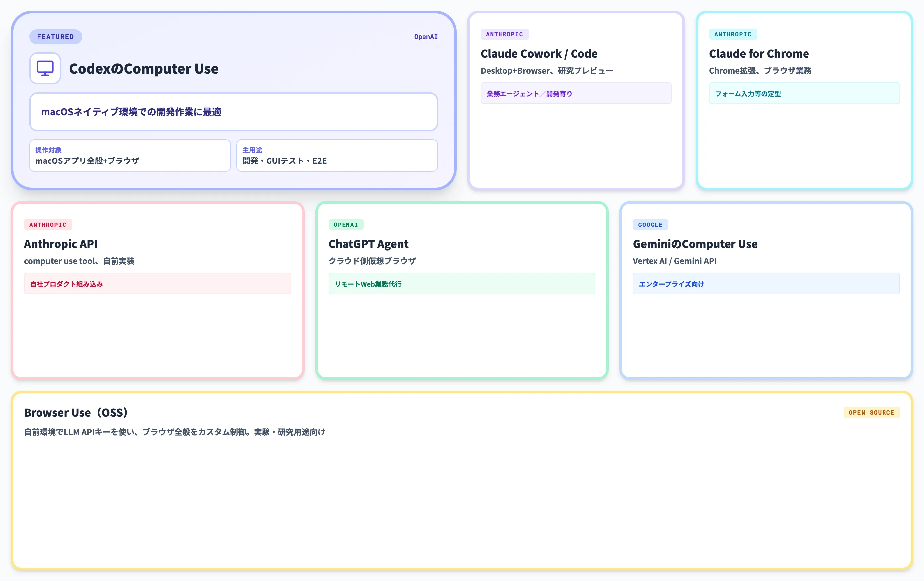Viewport: 924px width, 581px height.
Task: Click the Chrome拡張、ブラウザ業務 subtitle
Action: 760,71
